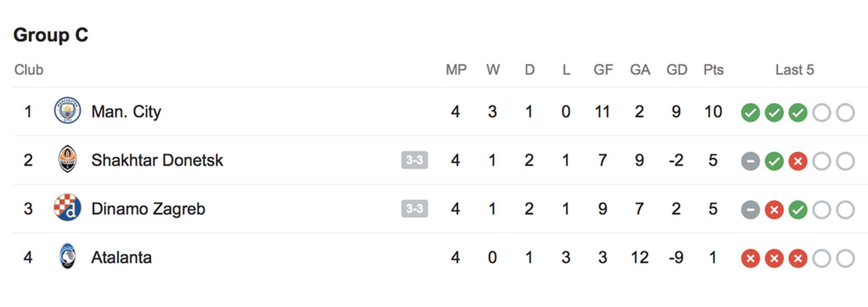Click Dinamo Zagreb's green win icon
The image size is (868, 307).
(798, 210)
